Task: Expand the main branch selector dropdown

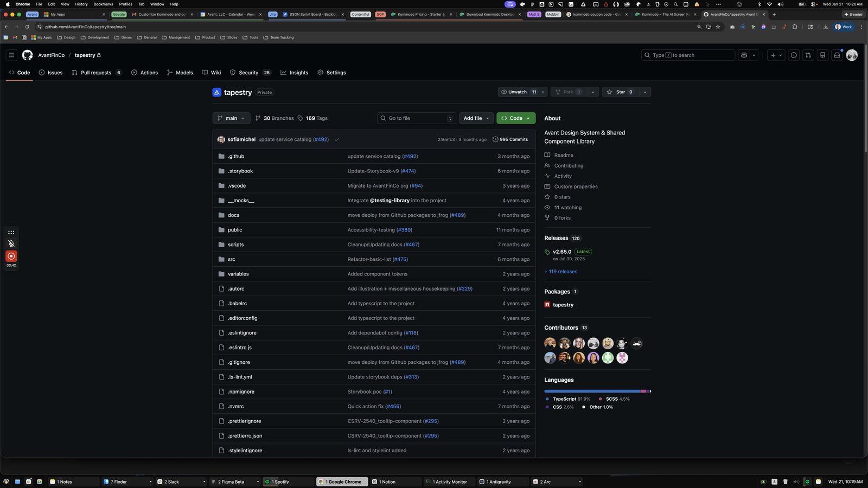Action: (x=231, y=118)
